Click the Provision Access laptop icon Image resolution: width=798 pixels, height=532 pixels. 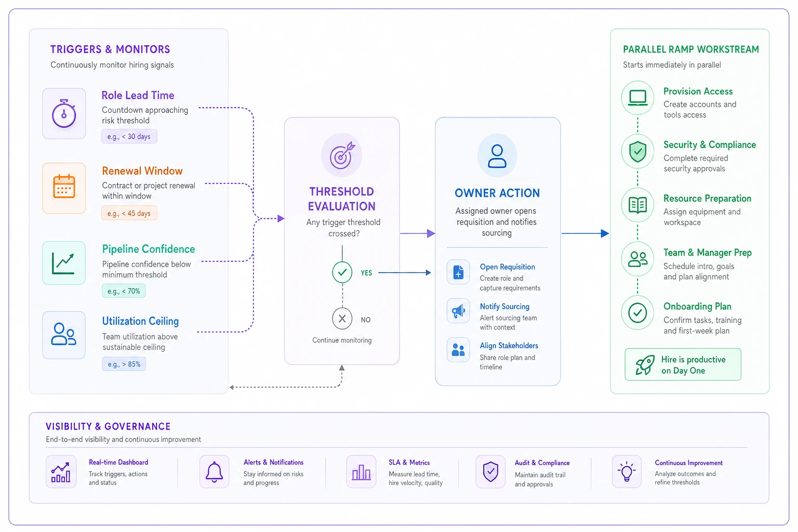pyautogui.click(x=637, y=98)
